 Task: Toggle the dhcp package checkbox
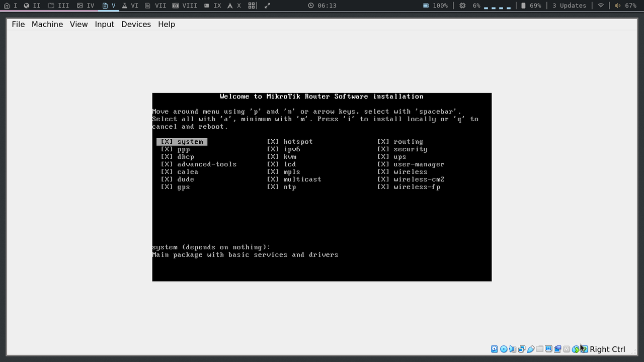167,157
